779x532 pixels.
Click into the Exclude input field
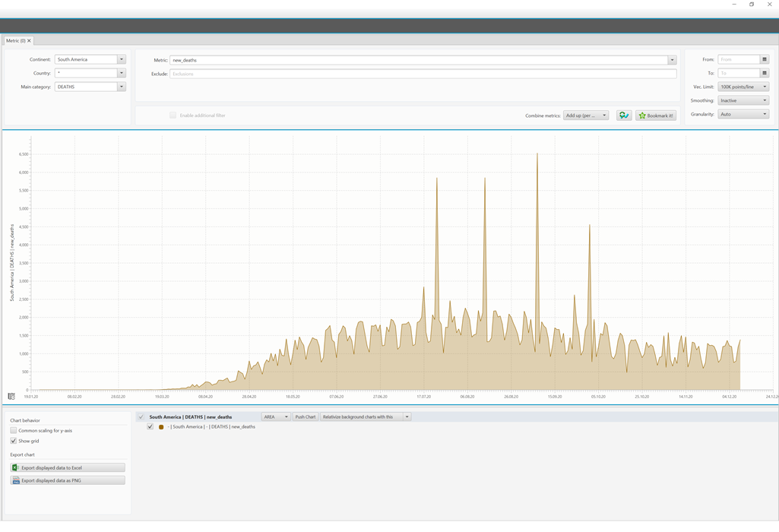pos(423,74)
